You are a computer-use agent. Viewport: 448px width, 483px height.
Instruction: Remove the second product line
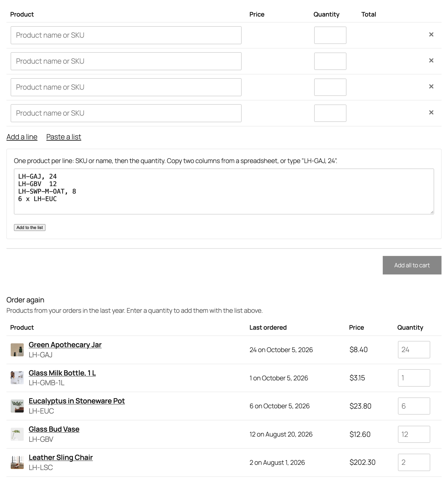(431, 61)
